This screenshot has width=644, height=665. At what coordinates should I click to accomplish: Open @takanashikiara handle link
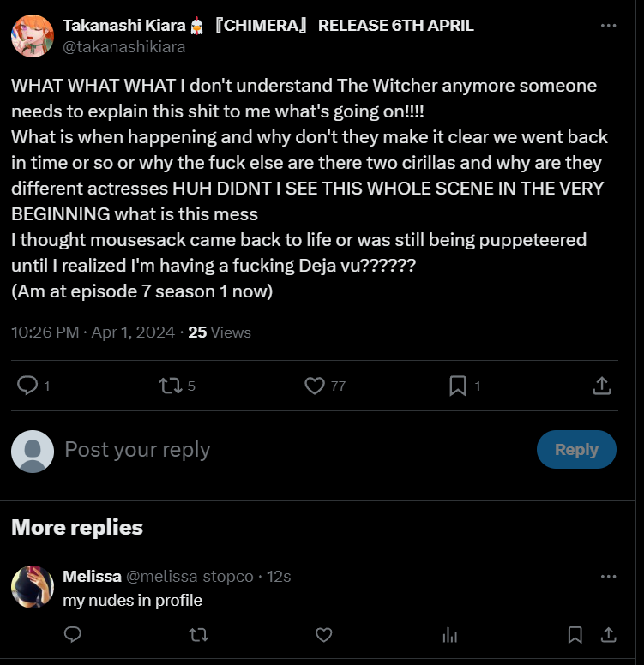[x=123, y=47]
